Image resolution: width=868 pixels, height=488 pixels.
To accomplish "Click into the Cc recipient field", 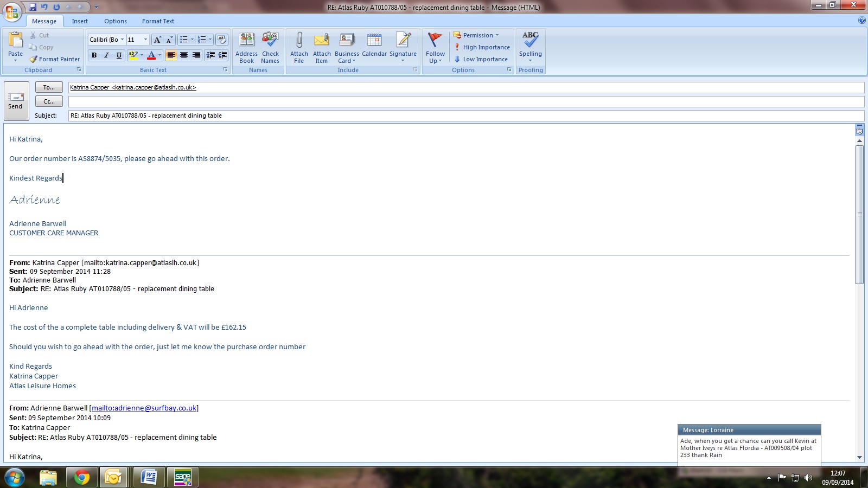I will pyautogui.click(x=465, y=101).
